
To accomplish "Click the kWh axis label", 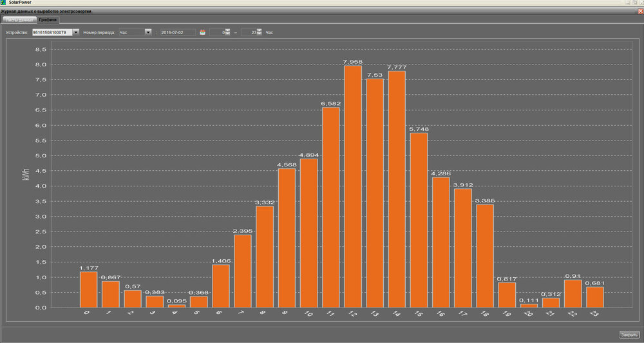I will (x=25, y=174).
